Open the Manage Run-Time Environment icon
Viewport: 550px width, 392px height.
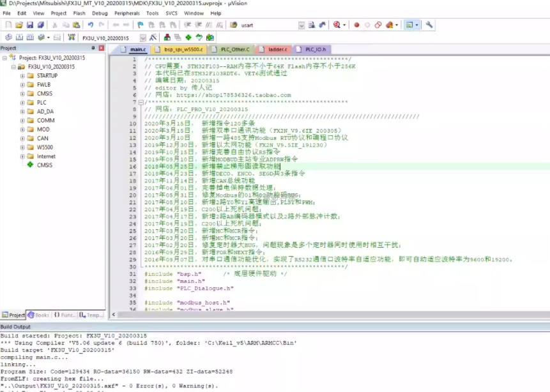(166, 36)
